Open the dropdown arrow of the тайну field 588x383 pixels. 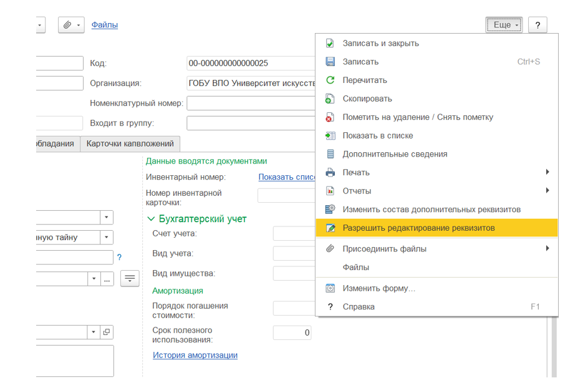(x=107, y=237)
